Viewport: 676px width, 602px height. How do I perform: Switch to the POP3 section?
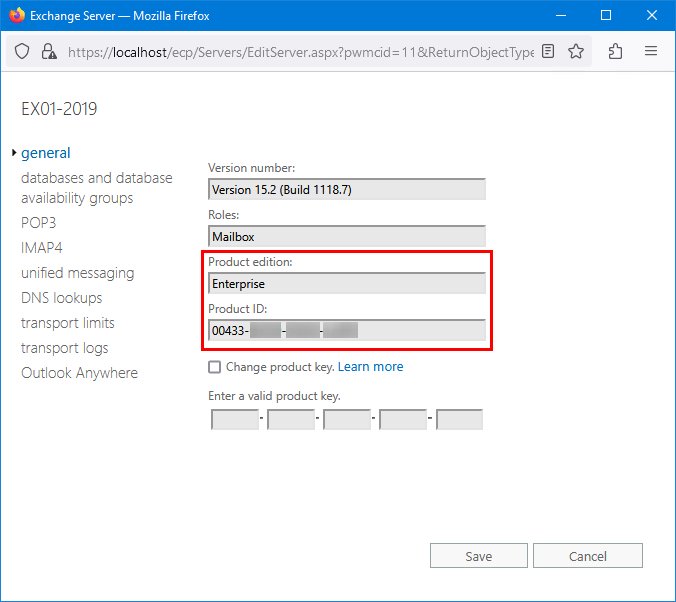click(x=39, y=223)
